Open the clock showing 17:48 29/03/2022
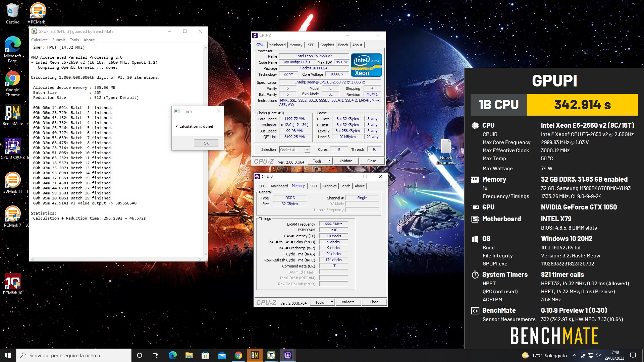The height and width of the screenshot is (362, 644). click(614, 355)
